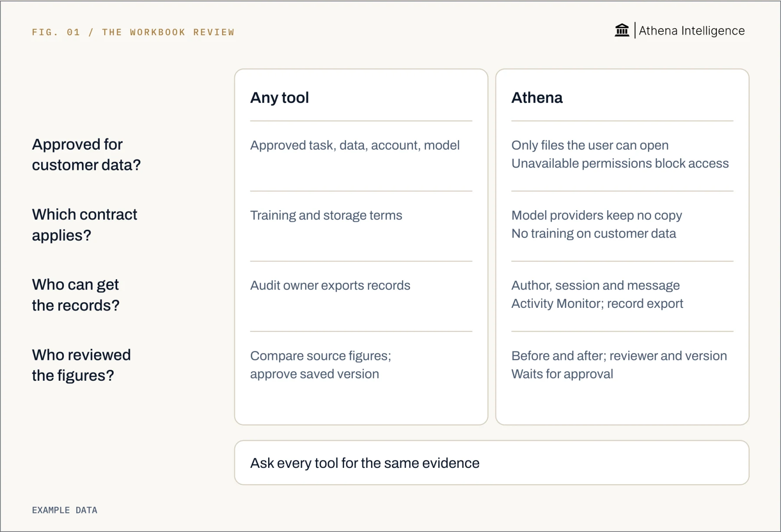
Task: Click 'Waits for approval' line
Action: pyautogui.click(x=562, y=374)
